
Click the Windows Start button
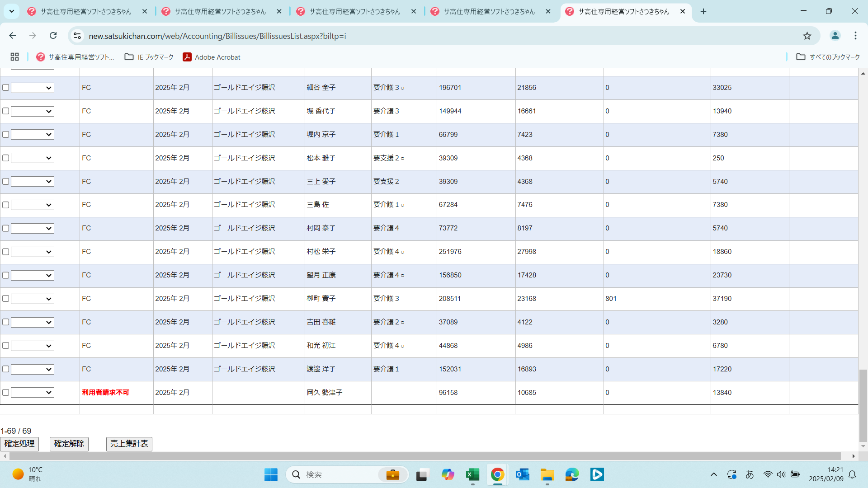pyautogui.click(x=271, y=474)
